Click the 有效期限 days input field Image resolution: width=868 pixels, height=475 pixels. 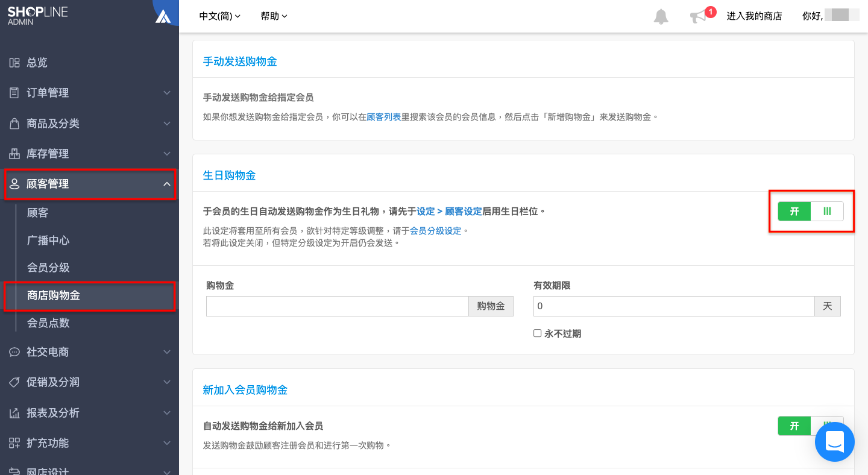coord(674,306)
